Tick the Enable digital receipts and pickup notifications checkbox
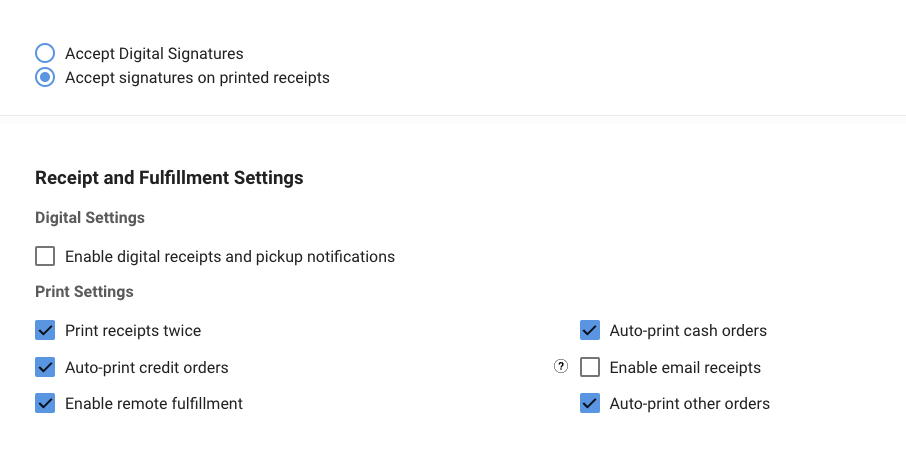 pos(45,256)
